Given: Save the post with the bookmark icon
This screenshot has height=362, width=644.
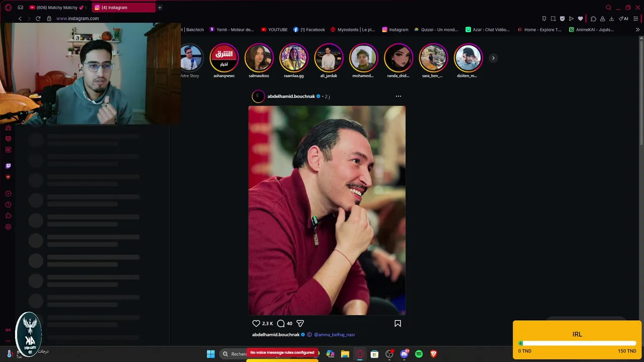Looking at the screenshot, I should point(397,324).
